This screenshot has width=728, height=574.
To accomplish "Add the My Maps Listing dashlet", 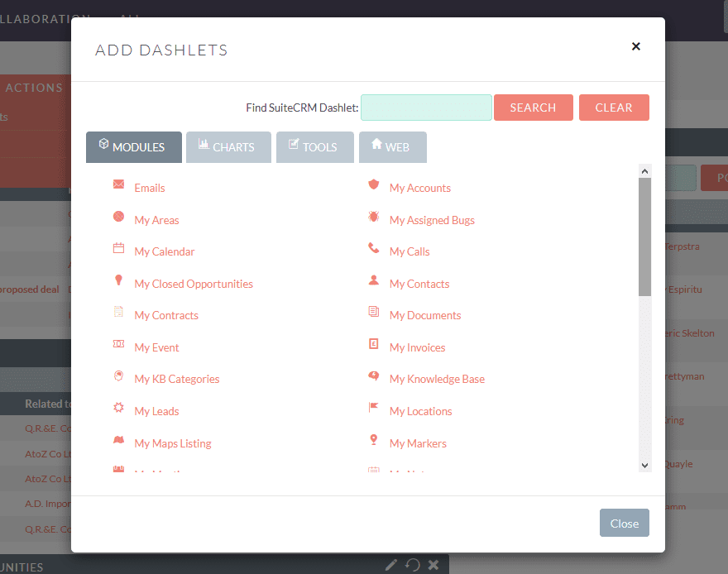I will tap(173, 443).
